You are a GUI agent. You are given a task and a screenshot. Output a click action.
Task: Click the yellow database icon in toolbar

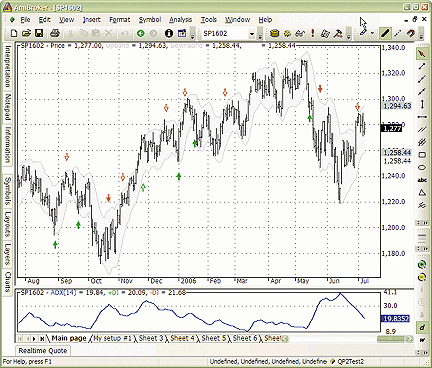274,33
